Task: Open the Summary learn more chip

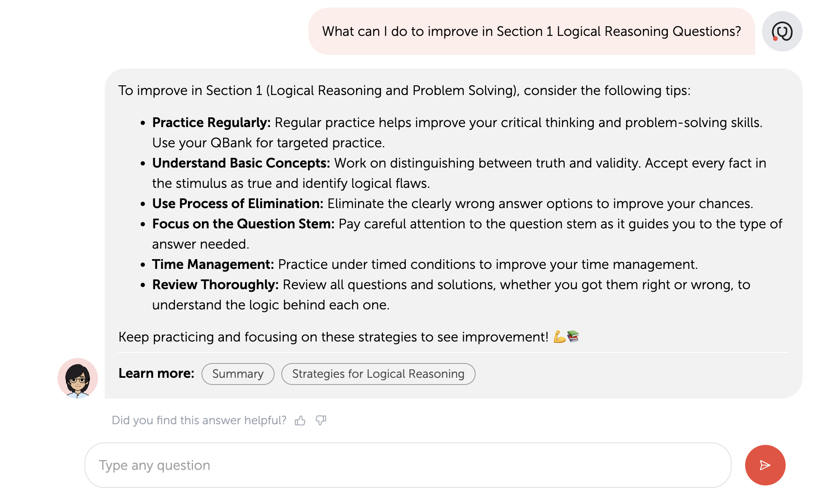Action: tap(238, 374)
